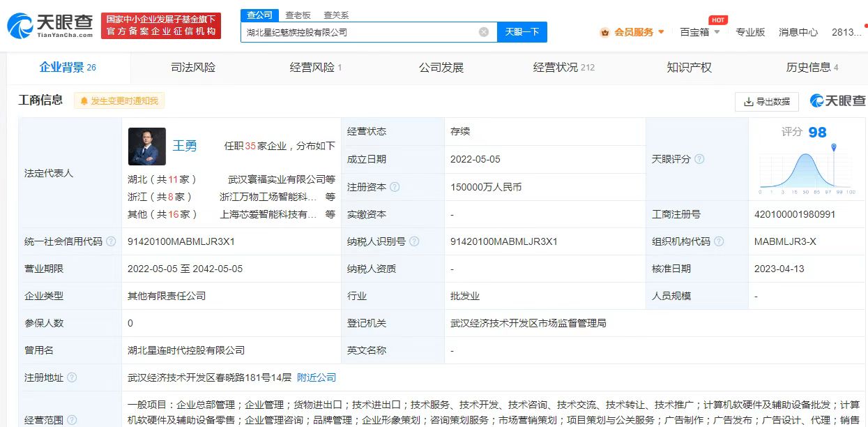868x427 pixels.
Task: Open the 附近公司 link
Action: 317,377
